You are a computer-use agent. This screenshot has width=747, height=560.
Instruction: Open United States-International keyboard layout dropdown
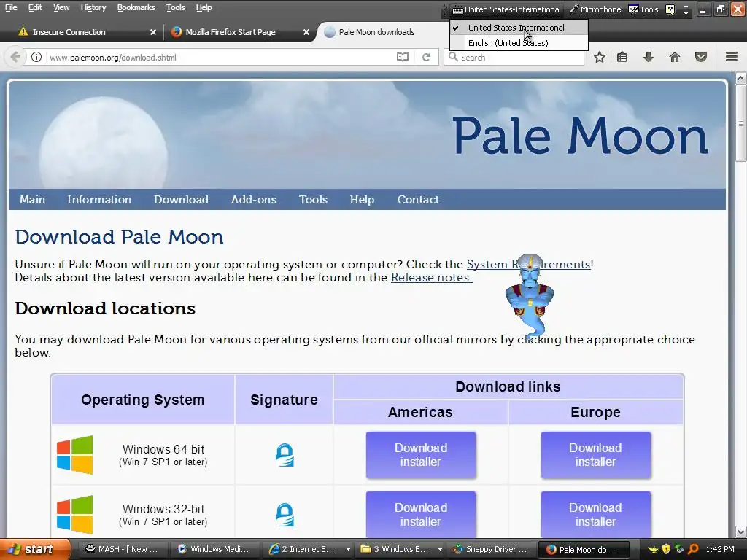tap(507, 9)
